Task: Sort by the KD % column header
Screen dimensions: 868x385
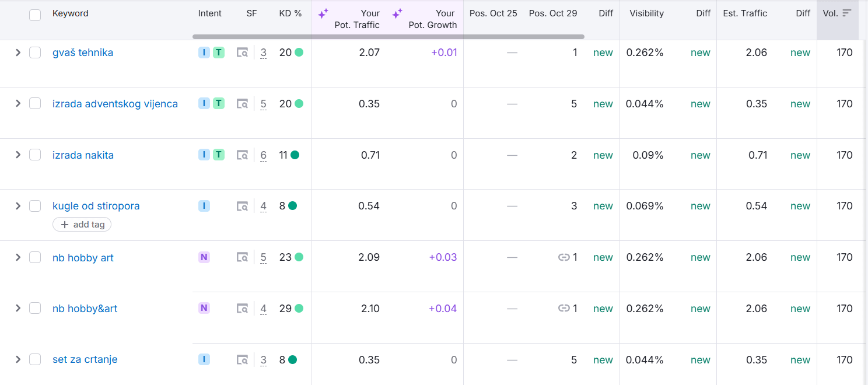Action: [x=290, y=13]
